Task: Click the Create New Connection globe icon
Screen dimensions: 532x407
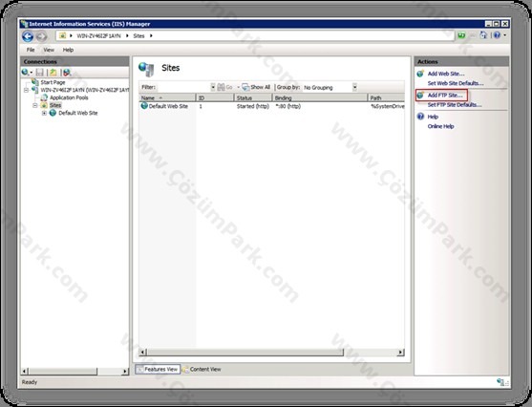Action: (25, 73)
